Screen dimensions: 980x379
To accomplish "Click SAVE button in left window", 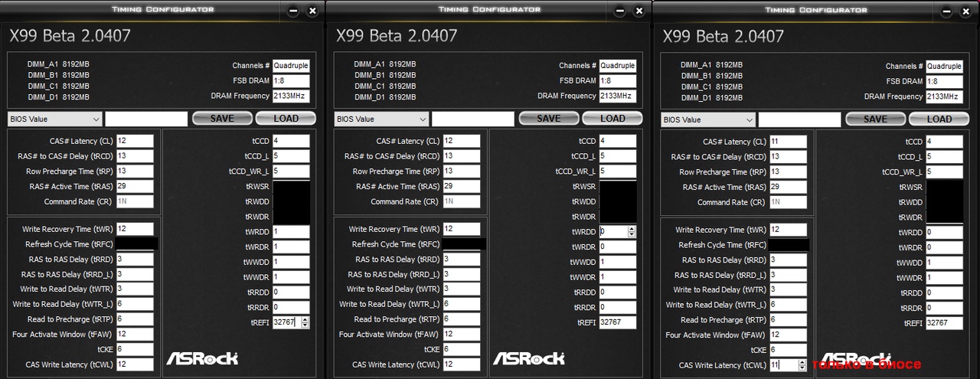I will pos(222,119).
